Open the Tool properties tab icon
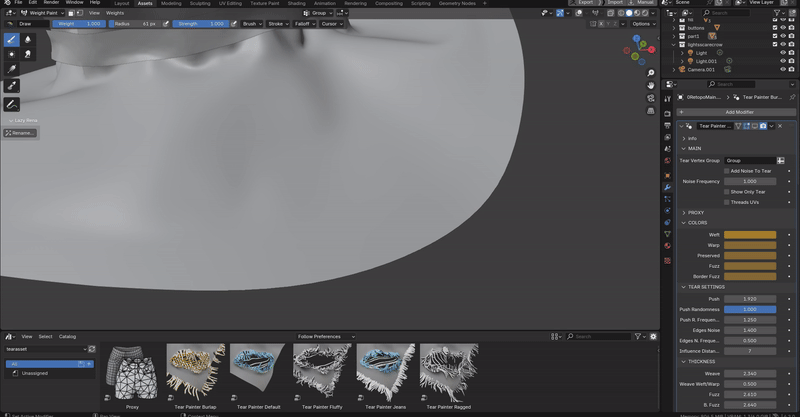Image resolution: width=800 pixels, height=417 pixels. pos(667,99)
